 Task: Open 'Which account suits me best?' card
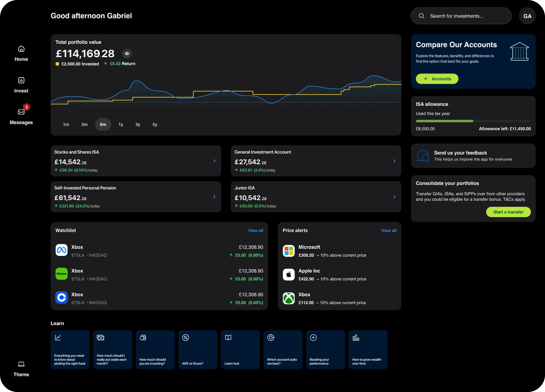[283, 350]
